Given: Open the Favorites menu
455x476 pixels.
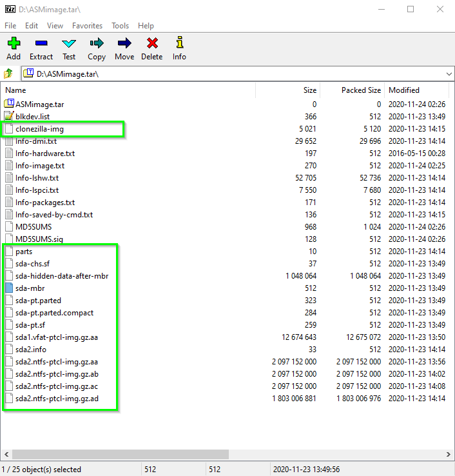Looking at the screenshot, I should point(88,26).
